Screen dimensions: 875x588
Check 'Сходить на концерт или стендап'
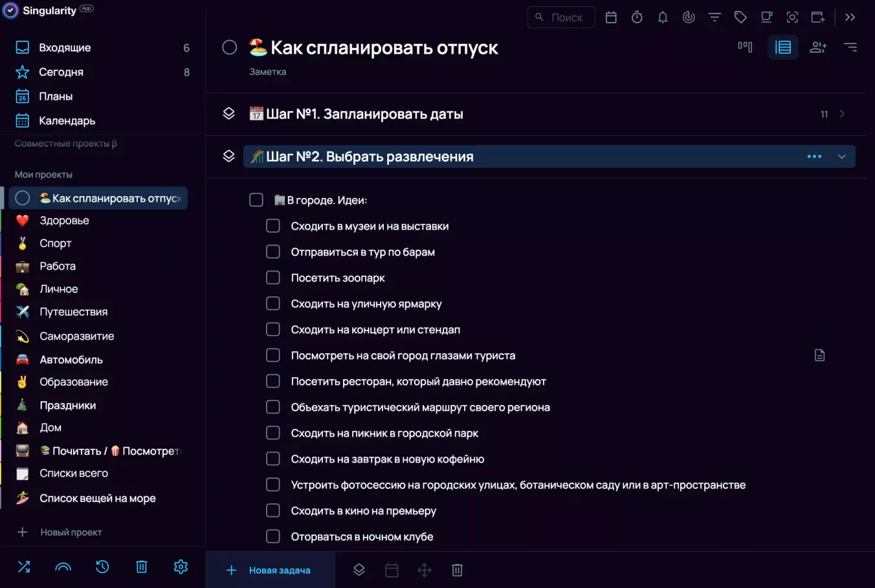(x=273, y=329)
